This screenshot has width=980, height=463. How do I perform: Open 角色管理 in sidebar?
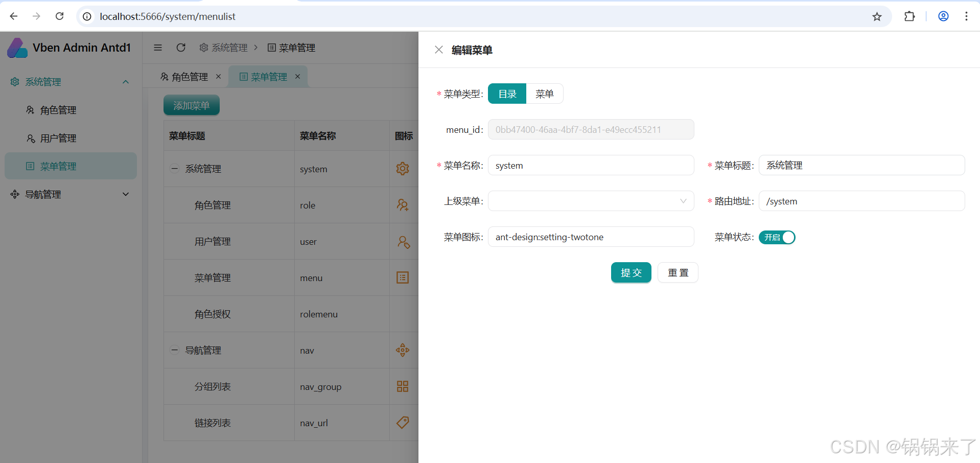click(71, 110)
